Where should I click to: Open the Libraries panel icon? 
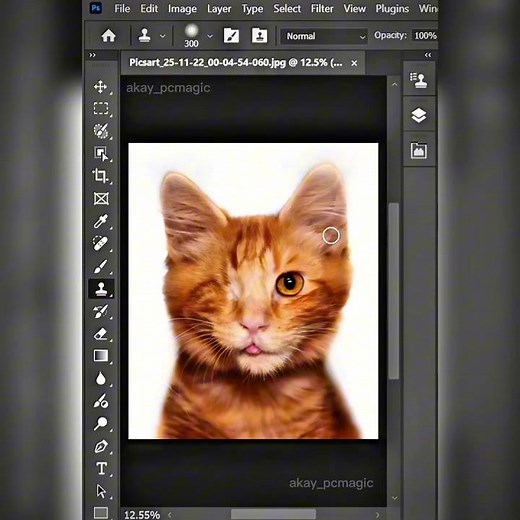[x=419, y=150]
